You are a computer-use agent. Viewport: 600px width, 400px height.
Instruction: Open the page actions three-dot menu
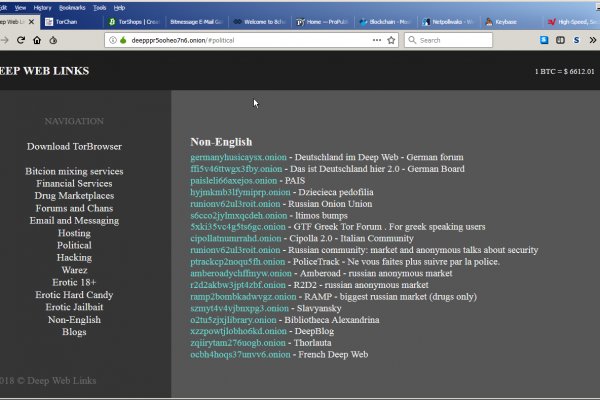click(x=376, y=40)
